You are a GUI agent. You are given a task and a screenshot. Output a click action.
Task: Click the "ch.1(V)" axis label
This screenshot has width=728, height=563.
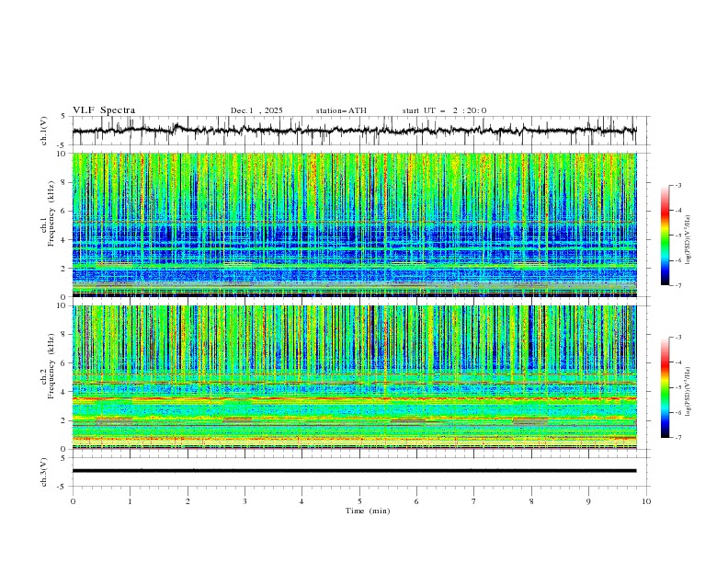pyautogui.click(x=44, y=131)
